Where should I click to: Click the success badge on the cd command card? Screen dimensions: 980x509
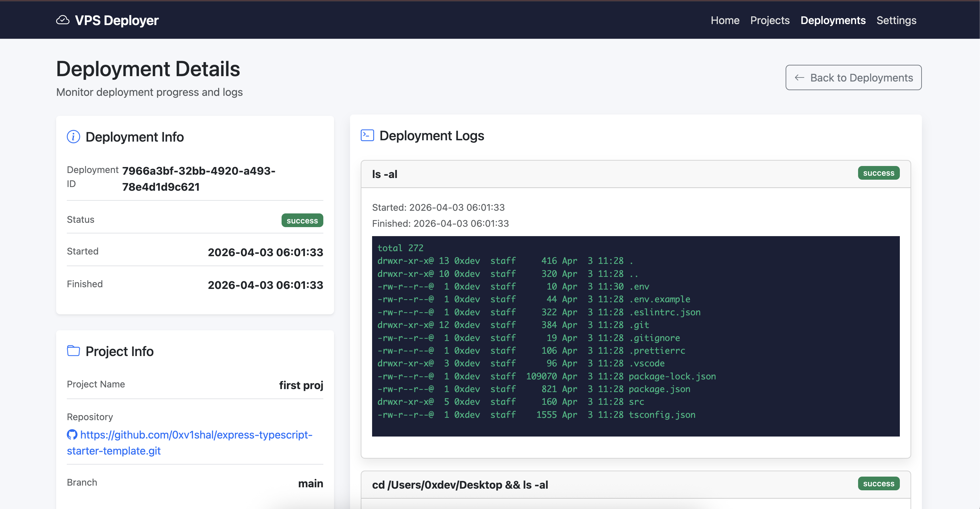pyautogui.click(x=879, y=484)
